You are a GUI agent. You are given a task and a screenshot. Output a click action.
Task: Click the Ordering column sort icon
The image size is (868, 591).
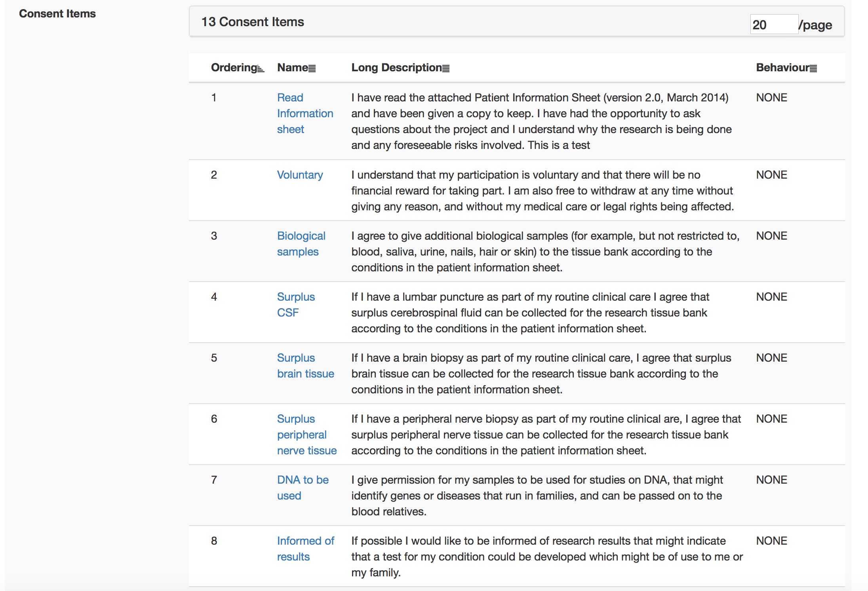click(x=261, y=69)
